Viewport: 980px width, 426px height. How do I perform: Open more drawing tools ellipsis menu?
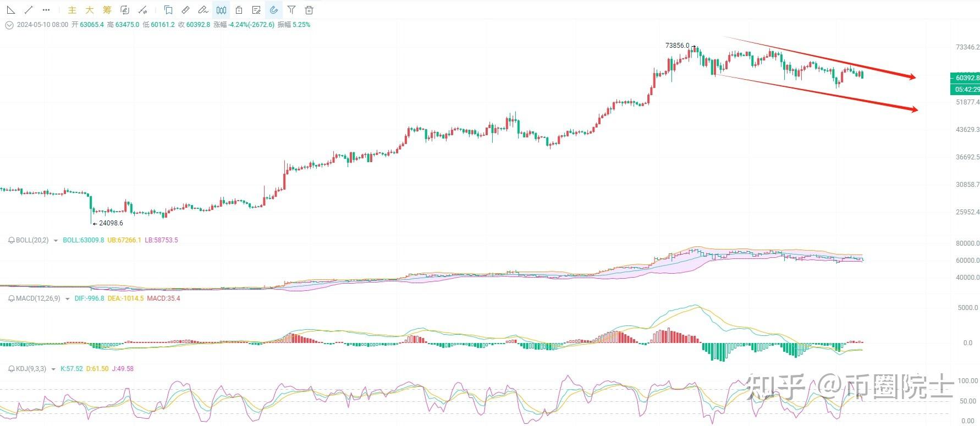[46, 10]
